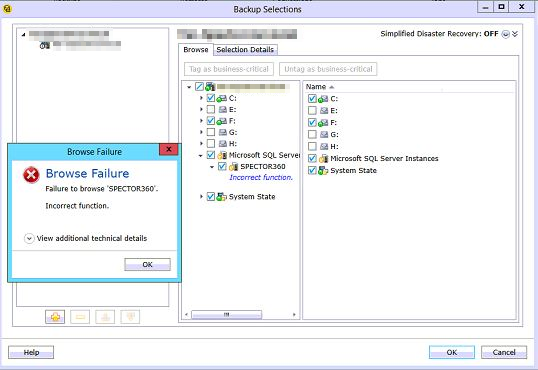Click the C: drive icon in the Name list

tap(323, 99)
